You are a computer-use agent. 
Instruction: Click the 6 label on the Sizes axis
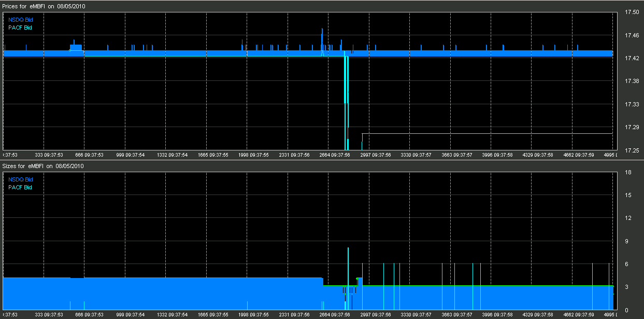click(x=626, y=264)
